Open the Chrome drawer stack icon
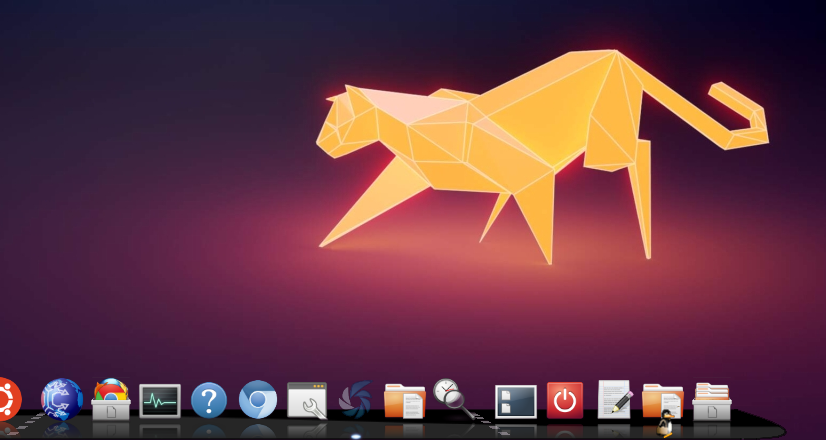The width and height of the screenshot is (826, 440). point(111,399)
